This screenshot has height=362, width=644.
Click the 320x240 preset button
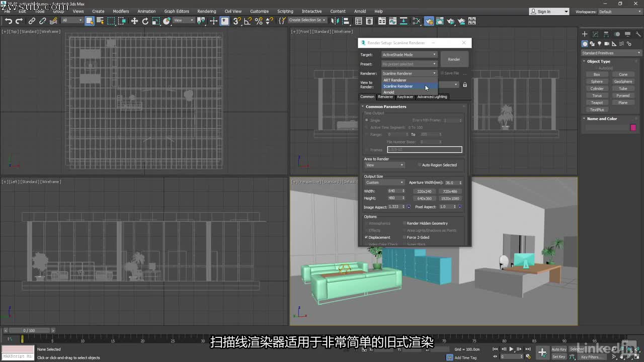pyautogui.click(x=424, y=192)
